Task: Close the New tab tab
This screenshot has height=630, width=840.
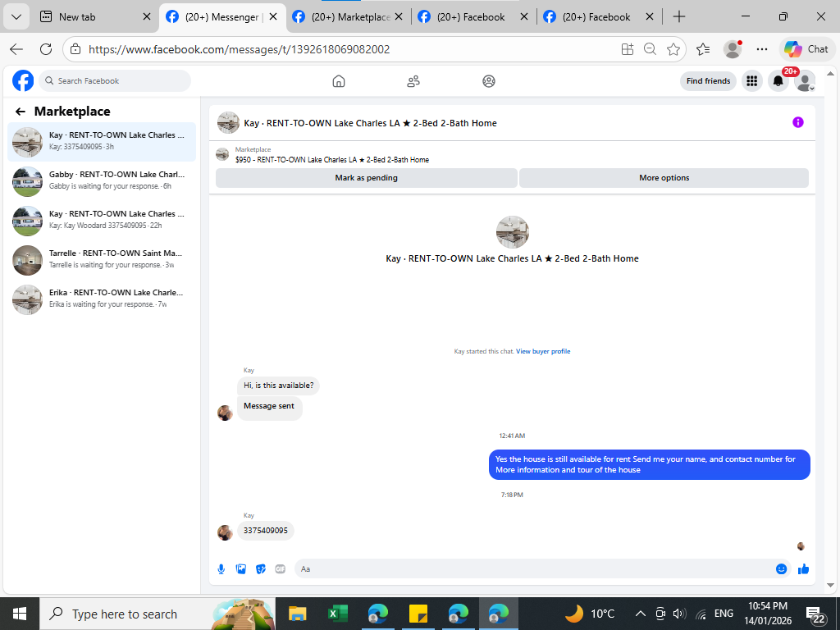Action: click(x=146, y=16)
